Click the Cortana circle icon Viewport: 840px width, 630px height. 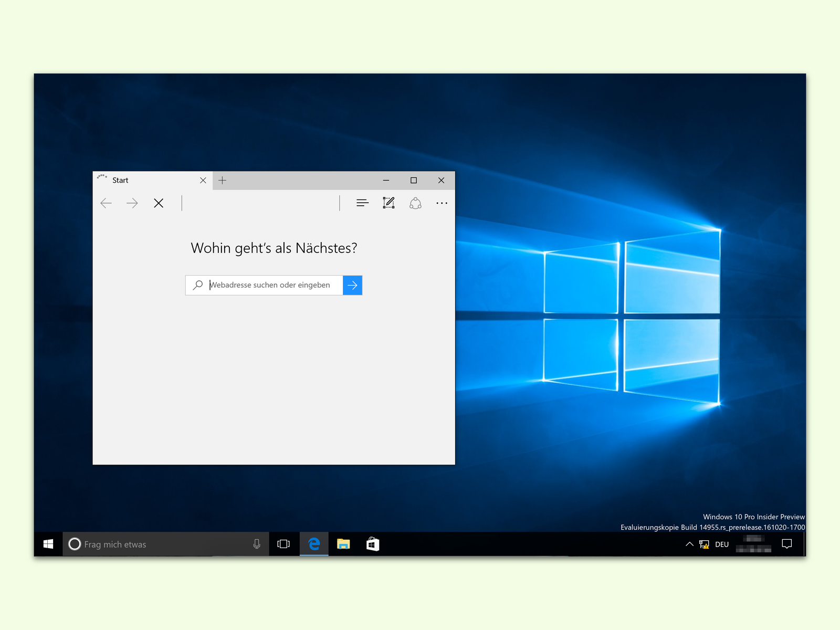click(75, 544)
